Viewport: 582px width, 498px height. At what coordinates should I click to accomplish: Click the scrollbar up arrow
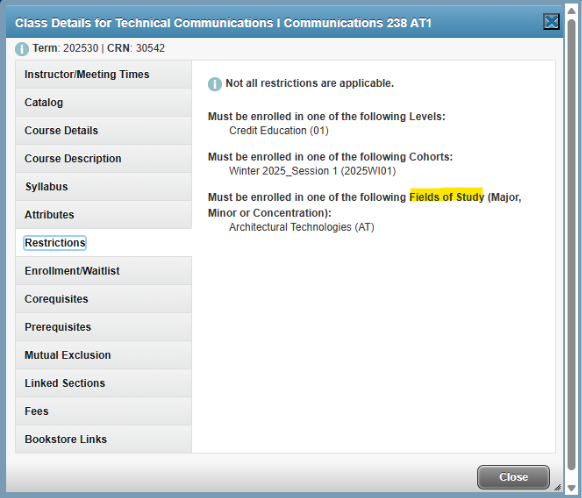pos(572,11)
